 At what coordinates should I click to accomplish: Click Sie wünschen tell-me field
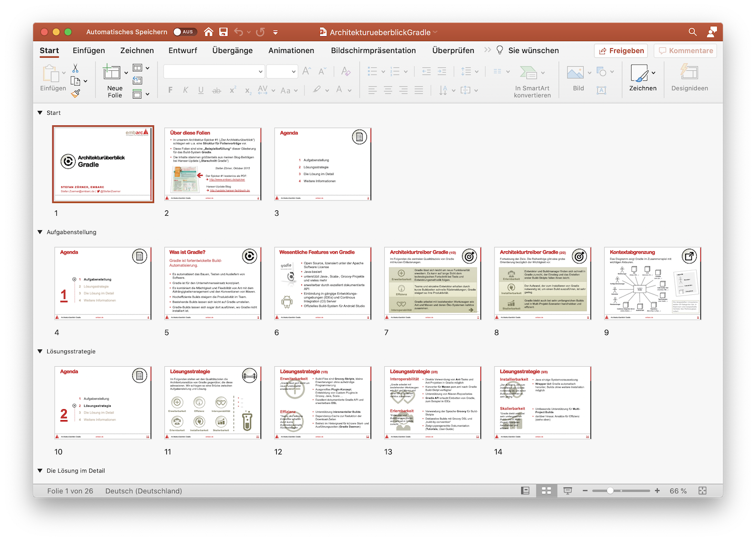[x=528, y=50]
